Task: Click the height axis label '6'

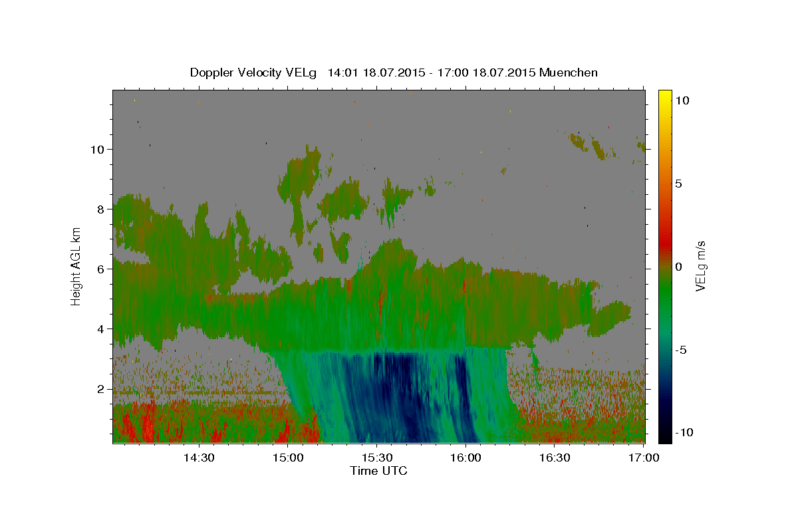Action: tap(101, 269)
